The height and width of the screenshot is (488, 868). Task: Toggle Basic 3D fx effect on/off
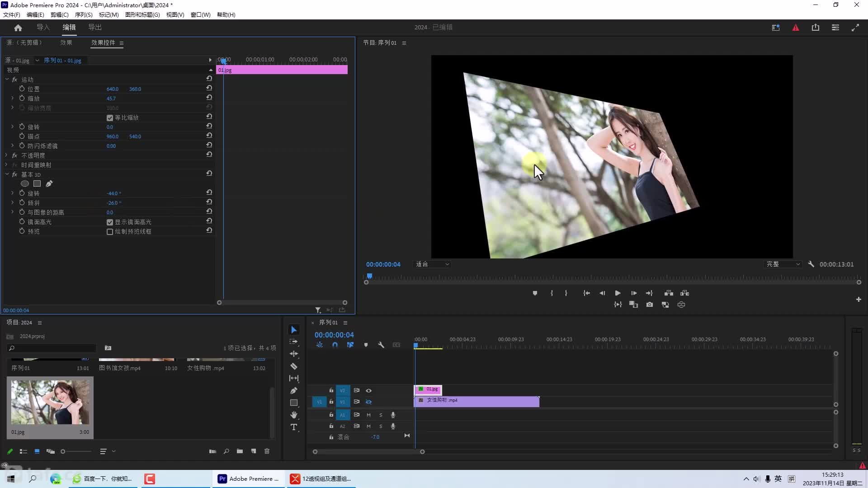point(14,174)
